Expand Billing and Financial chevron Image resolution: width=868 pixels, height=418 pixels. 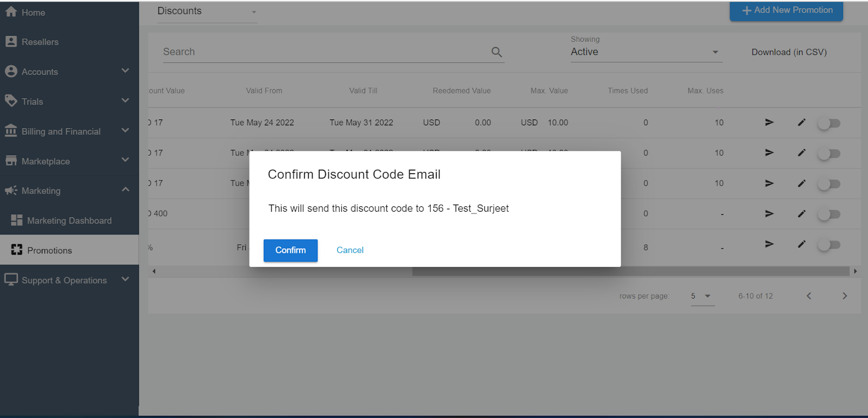(125, 130)
